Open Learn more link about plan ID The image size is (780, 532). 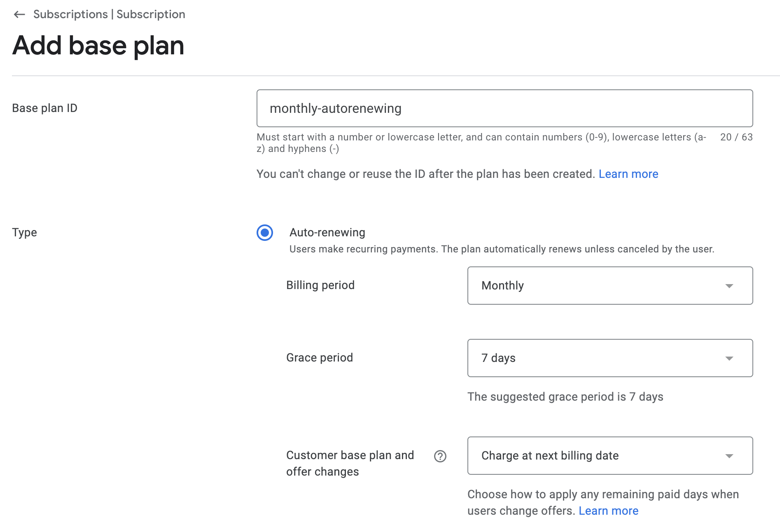point(628,174)
